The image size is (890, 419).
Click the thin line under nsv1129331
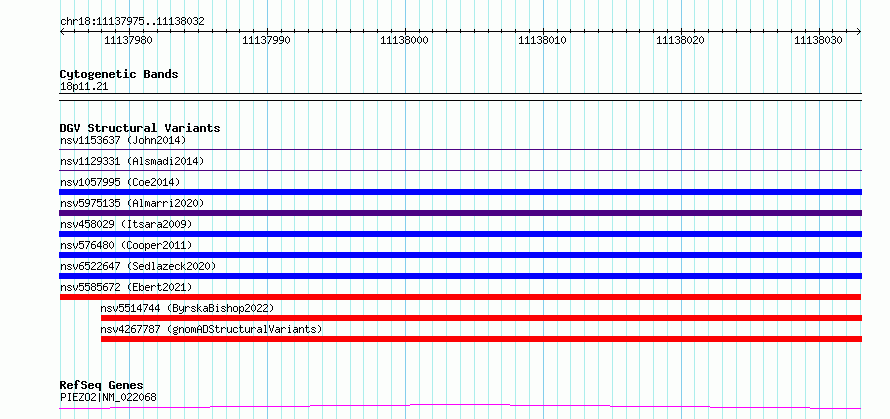[x=460, y=170]
